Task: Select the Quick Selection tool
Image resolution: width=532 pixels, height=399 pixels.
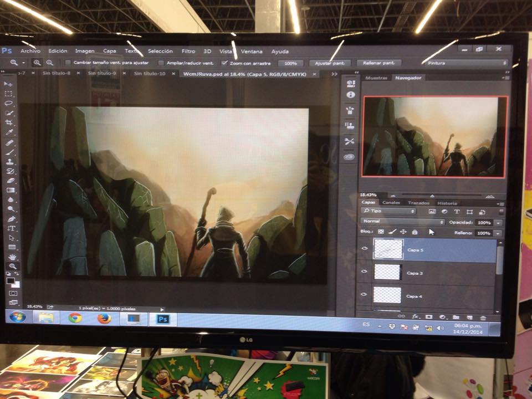Action: point(9,112)
